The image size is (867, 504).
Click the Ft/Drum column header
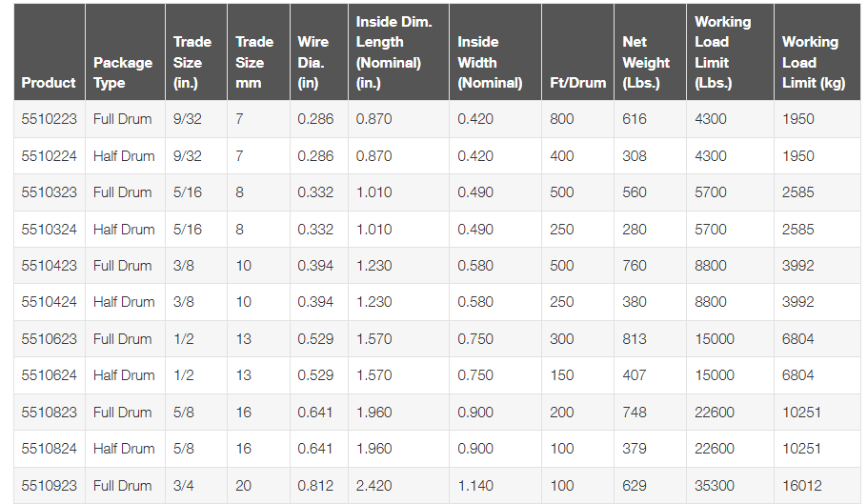(577, 83)
